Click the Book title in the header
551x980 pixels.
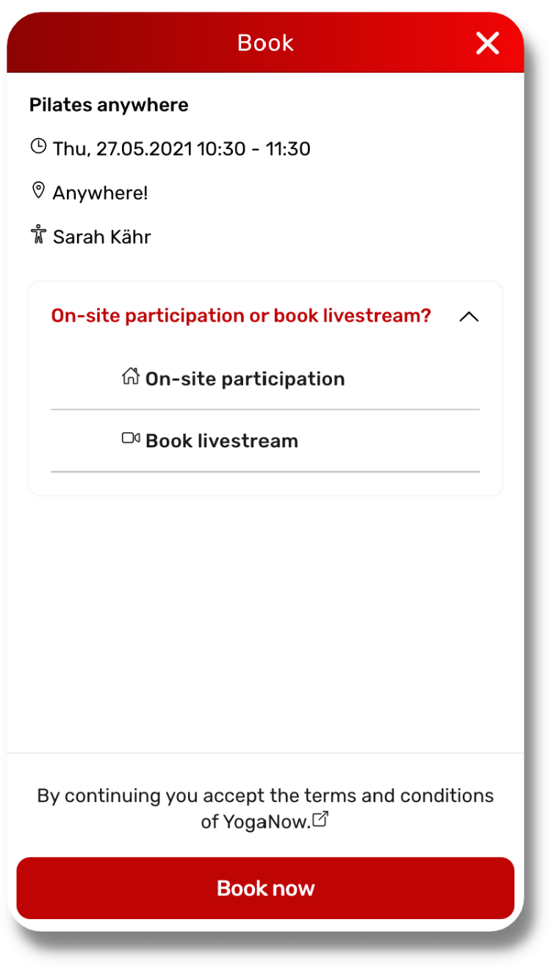pos(265,43)
